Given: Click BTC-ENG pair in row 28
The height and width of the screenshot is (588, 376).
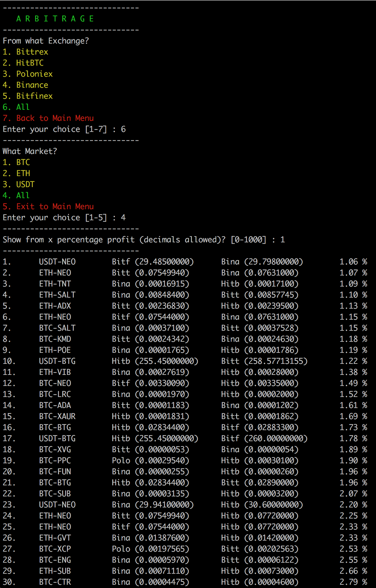Looking at the screenshot, I should (x=55, y=560).
